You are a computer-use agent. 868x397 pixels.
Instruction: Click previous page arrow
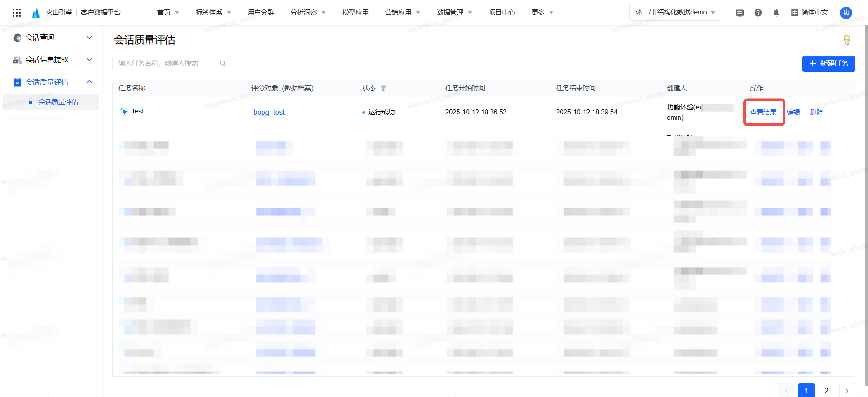786,391
